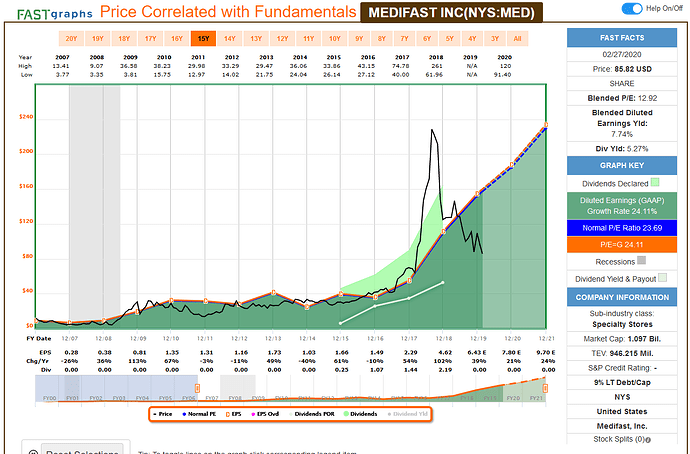Choose the 5Y time range
This screenshot has height=454, width=690.
[450, 39]
